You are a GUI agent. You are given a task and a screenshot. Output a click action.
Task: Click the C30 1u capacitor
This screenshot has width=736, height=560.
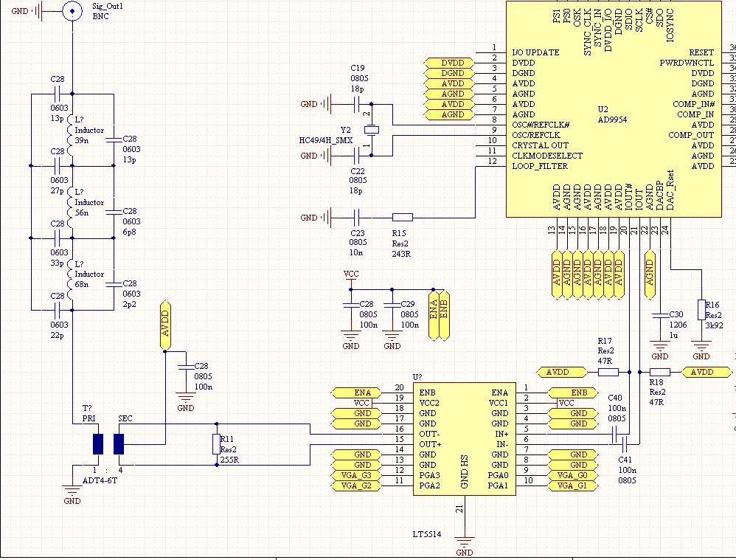pos(659,315)
